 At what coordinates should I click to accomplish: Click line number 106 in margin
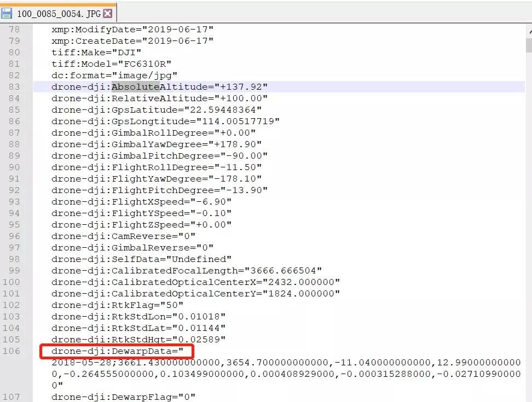pos(11,351)
